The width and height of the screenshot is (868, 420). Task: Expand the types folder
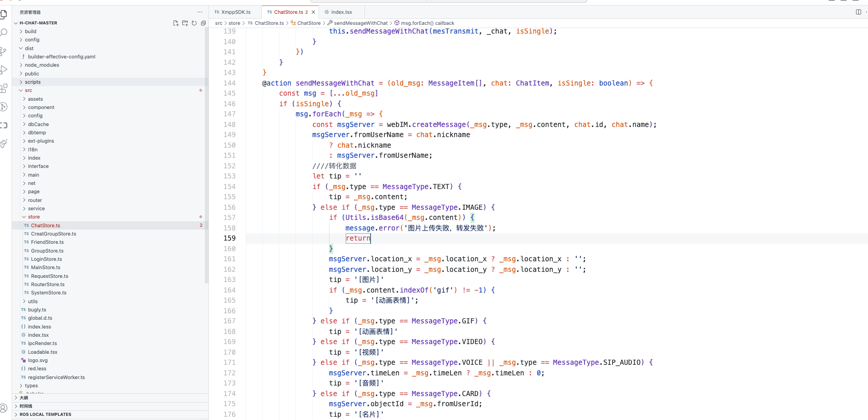110,385
